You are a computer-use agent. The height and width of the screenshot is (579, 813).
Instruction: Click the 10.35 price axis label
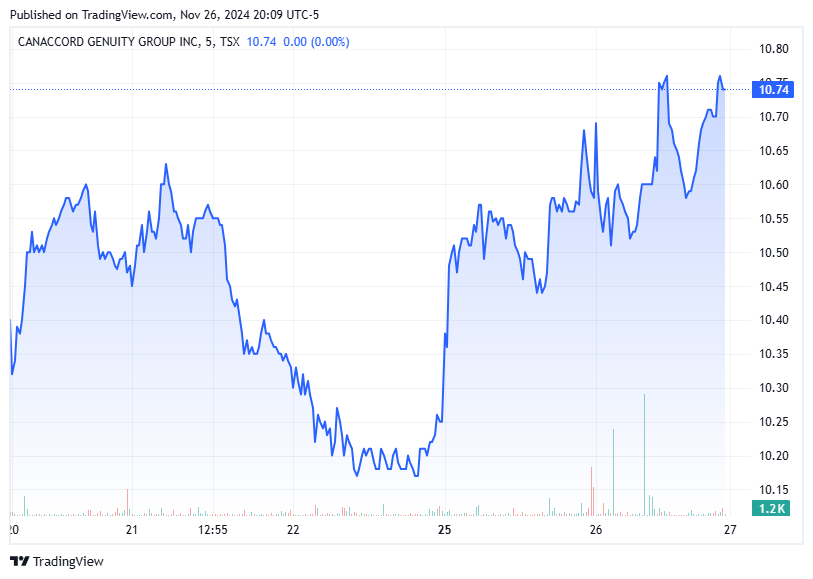tap(773, 354)
